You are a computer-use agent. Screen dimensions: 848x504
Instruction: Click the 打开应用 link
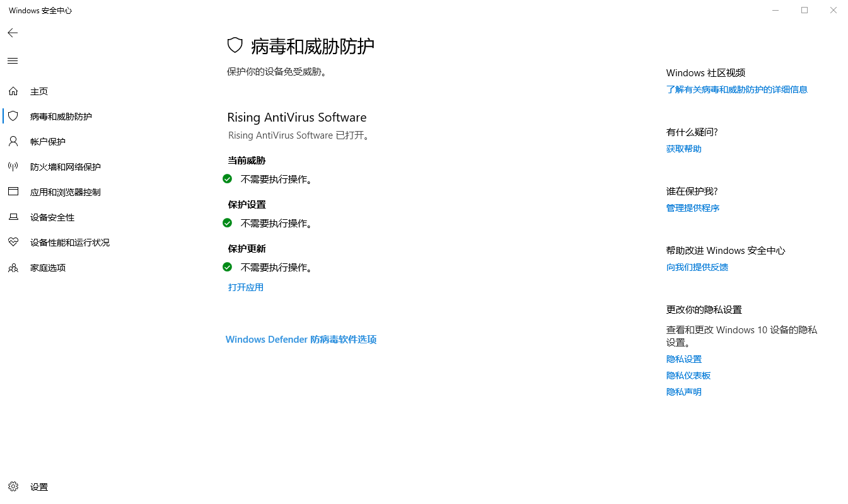tap(246, 287)
